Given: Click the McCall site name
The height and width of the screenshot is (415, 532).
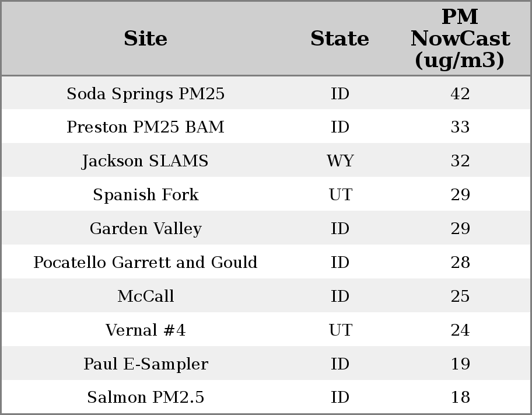Looking at the screenshot, I should pos(145,297).
